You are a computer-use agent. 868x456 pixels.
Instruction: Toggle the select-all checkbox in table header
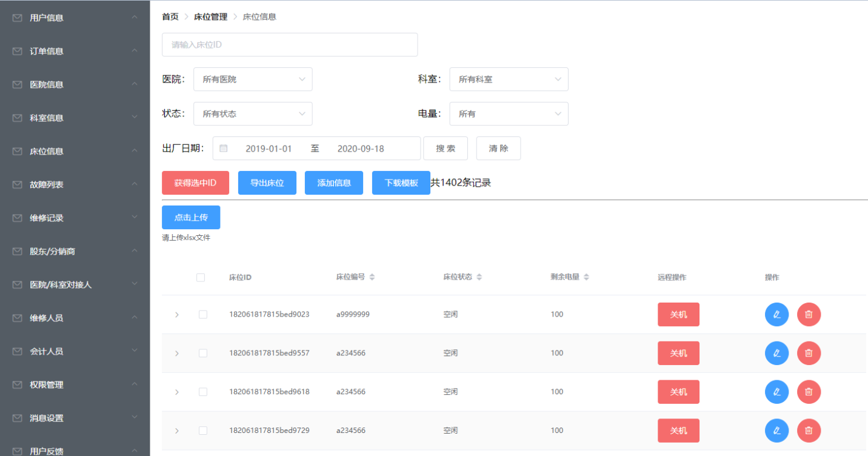pyautogui.click(x=201, y=278)
